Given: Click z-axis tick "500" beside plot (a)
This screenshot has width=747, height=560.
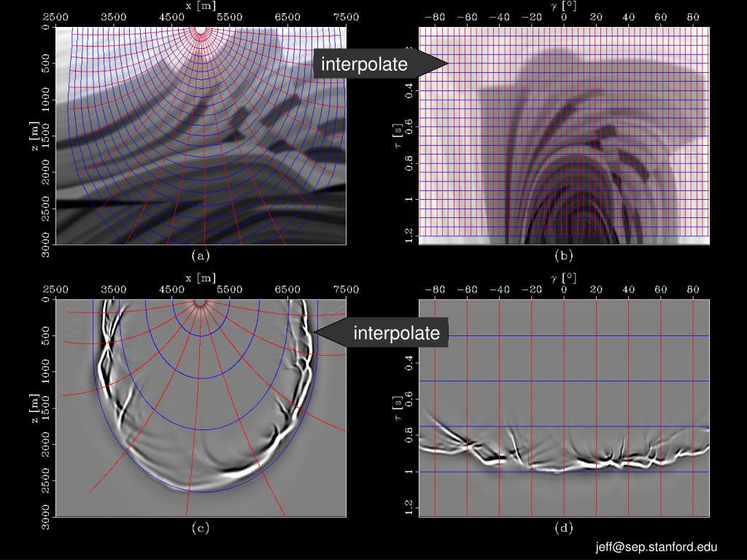Looking at the screenshot, I should pyautogui.click(x=46, y=63).
